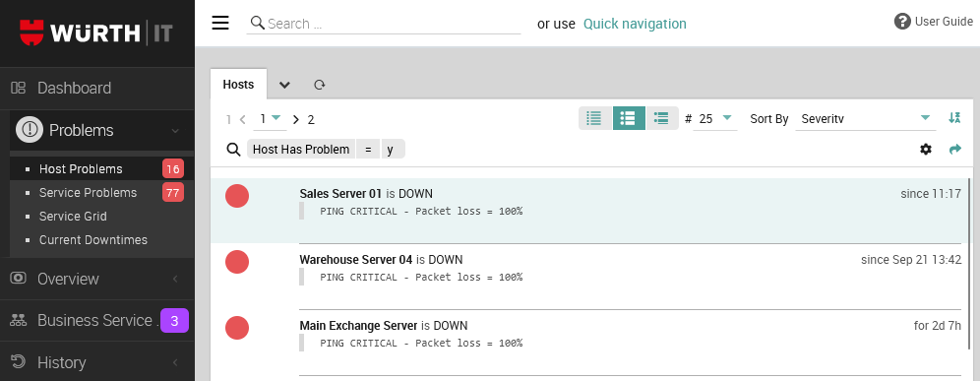Open Main Exchange Server host link
Screen dimensions: 980x381
click(358, 325)
